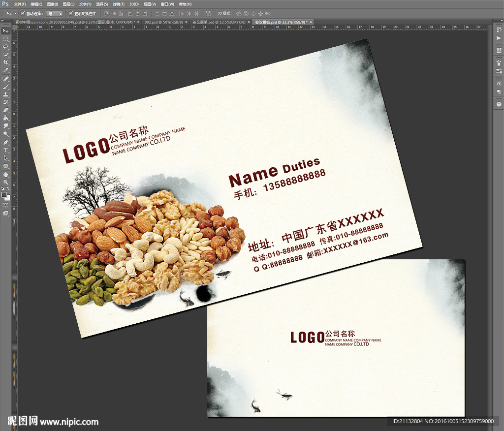Swap foreground and background colors
The width and height of the screenshot is (504, 431).
coord(8,188)
